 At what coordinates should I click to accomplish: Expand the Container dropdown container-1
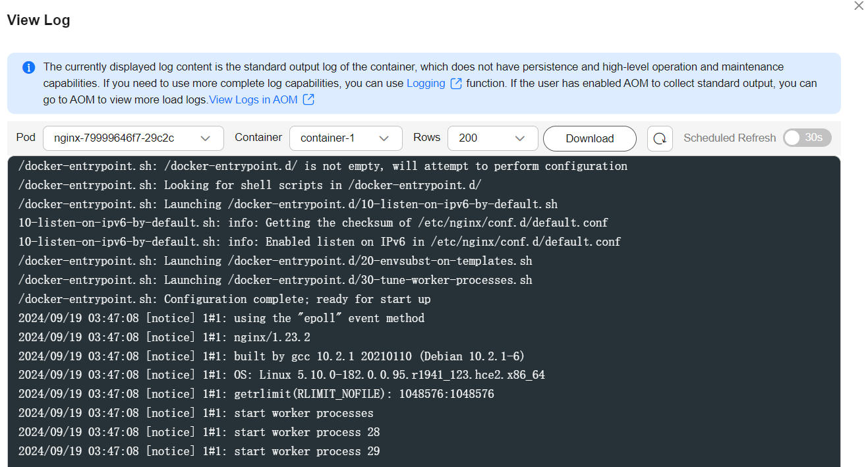346,138
